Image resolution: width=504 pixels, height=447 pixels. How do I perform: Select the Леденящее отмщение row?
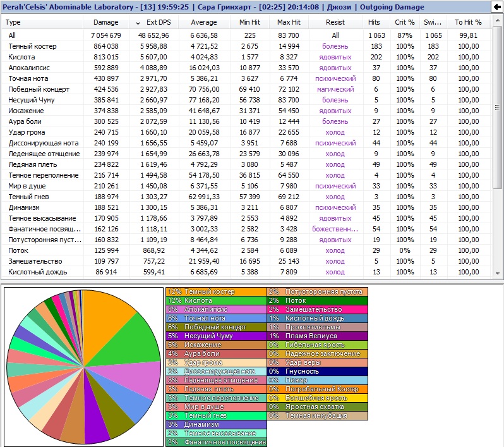tap(246, 154)
